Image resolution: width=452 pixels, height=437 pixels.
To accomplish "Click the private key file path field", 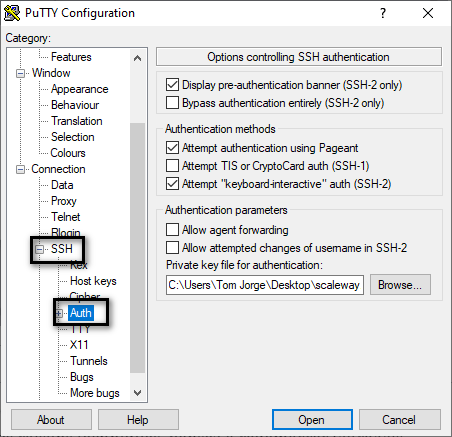I will pyautogui.click(x=265, y=285).
